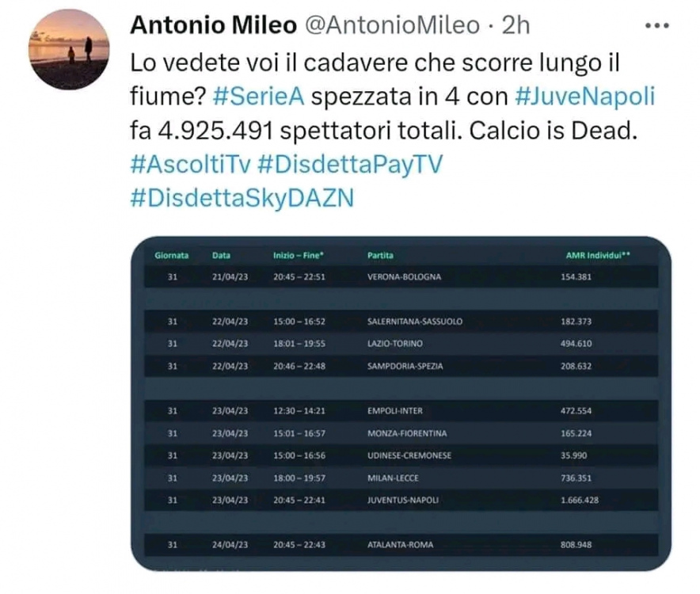Screen dimensions: 700x594
Task: Open the Antonio Mileo display name link
Action: click(x=211, y=25)
